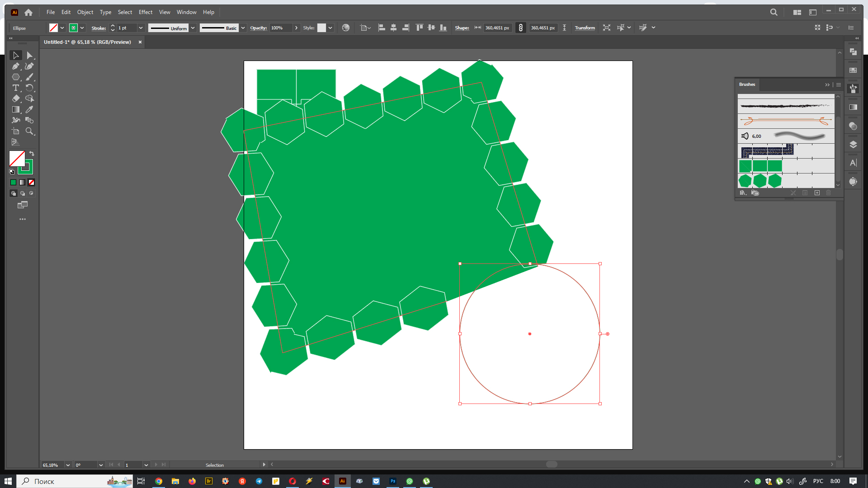Open the Edit Toolbar three-dots button
The image size is (868, 488).
(x=23, y=219)
